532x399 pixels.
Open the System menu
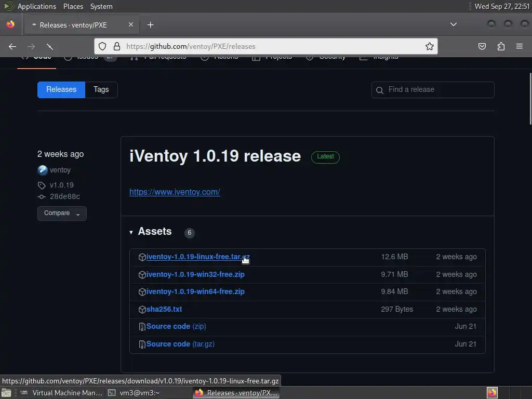(101, 6)
